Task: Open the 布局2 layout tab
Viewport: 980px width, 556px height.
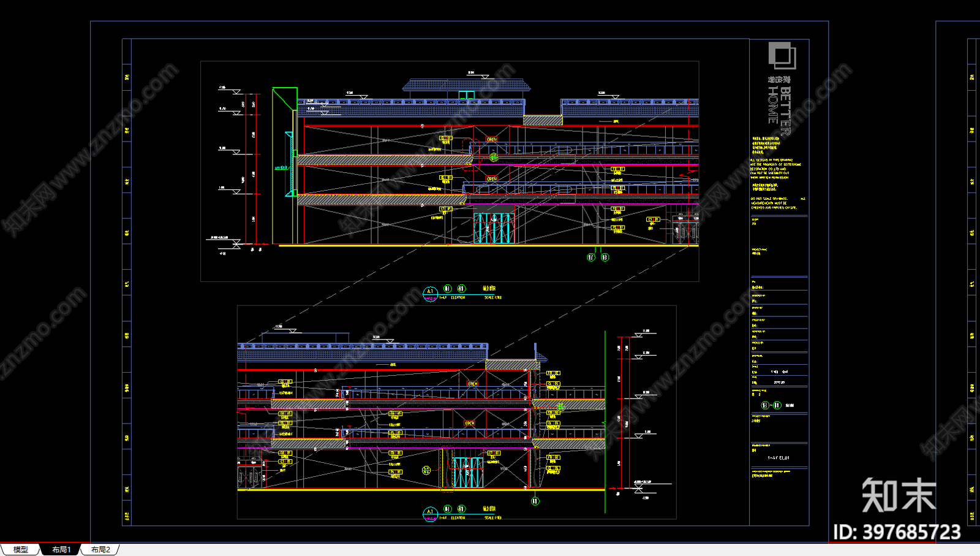Action: (x=100, y=550)
